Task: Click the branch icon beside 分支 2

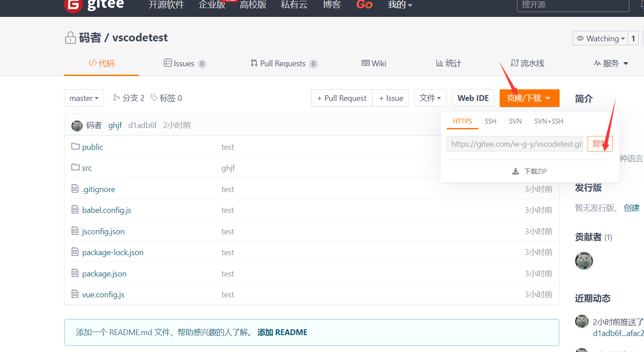Action: (x=116, y=97)
